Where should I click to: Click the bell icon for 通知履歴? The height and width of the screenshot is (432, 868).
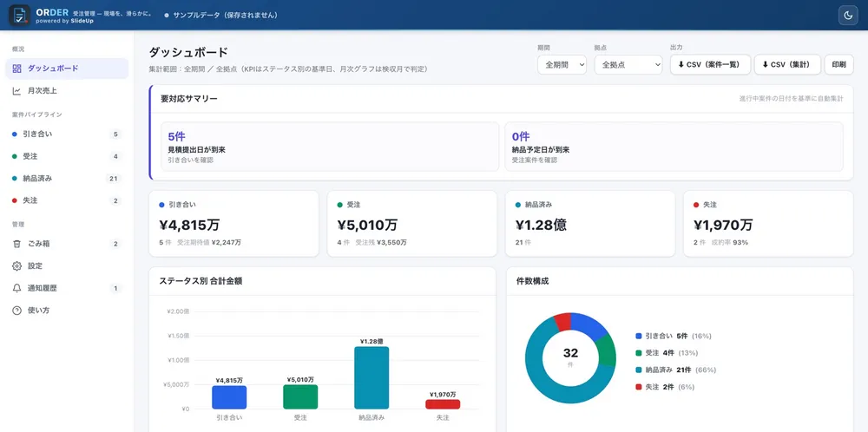coord(16,288)
